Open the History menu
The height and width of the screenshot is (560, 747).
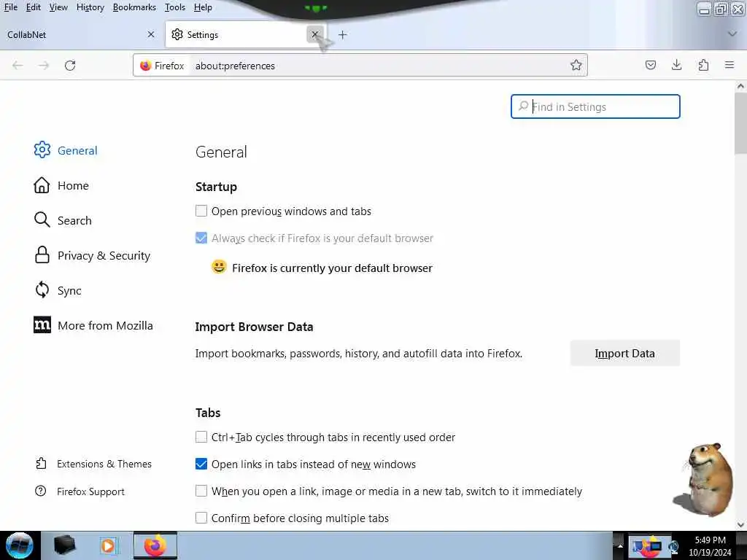90,7
